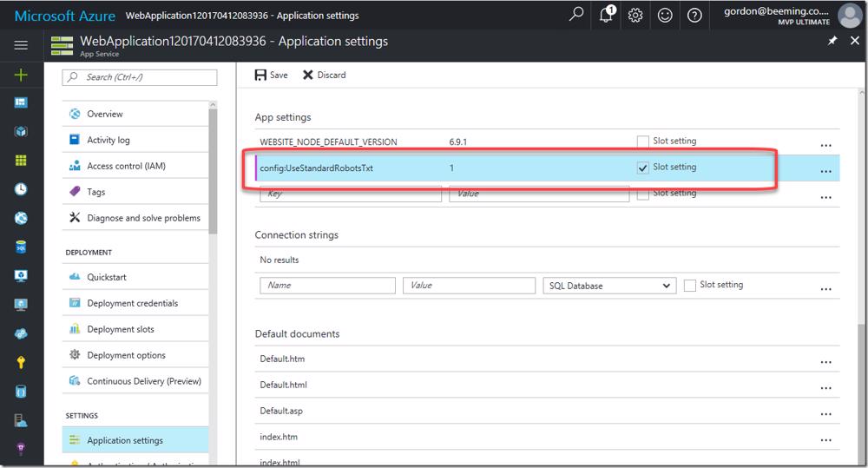Click the green plus New resource icon
The width and height of the screenshot is (868, 468).
21,74
